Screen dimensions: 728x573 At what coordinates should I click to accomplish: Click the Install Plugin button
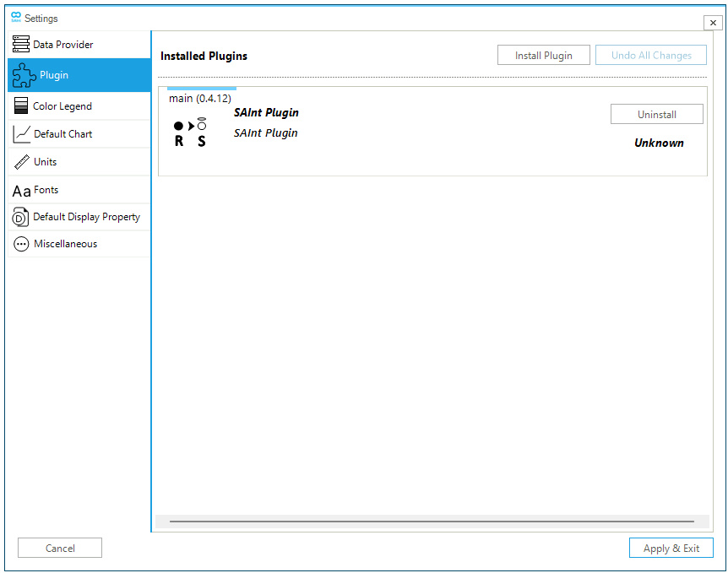[x=544, y=55]
